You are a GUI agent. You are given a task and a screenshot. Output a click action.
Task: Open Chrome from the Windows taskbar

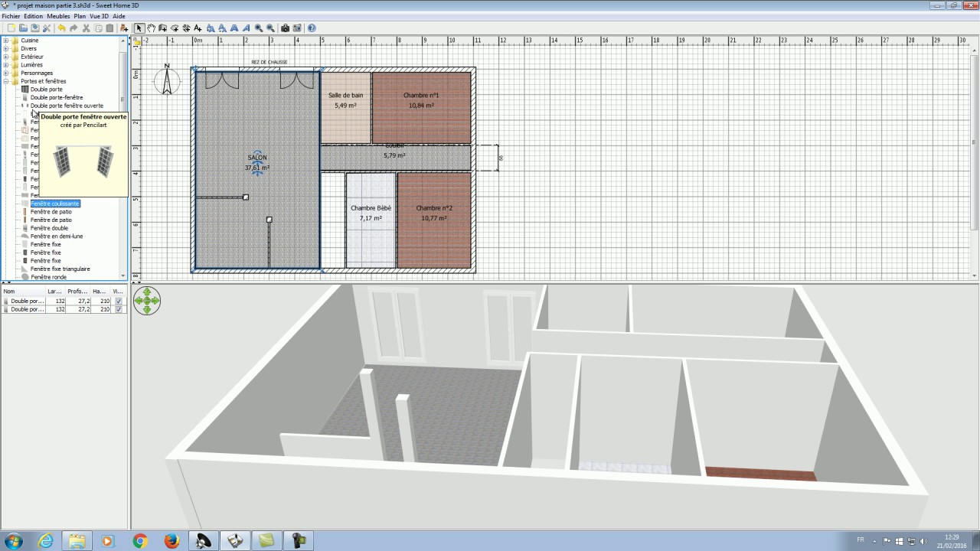click(139, 541)
